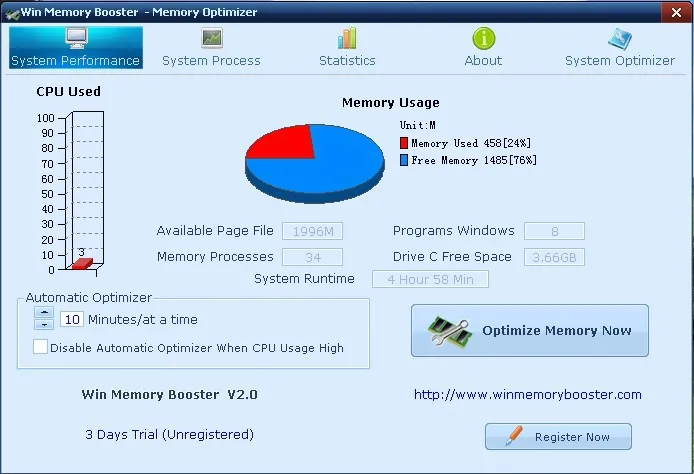The image size is (694, 474).
Task: Click the blue Free Memory legend swatch
Action: (x=404, y=160)
